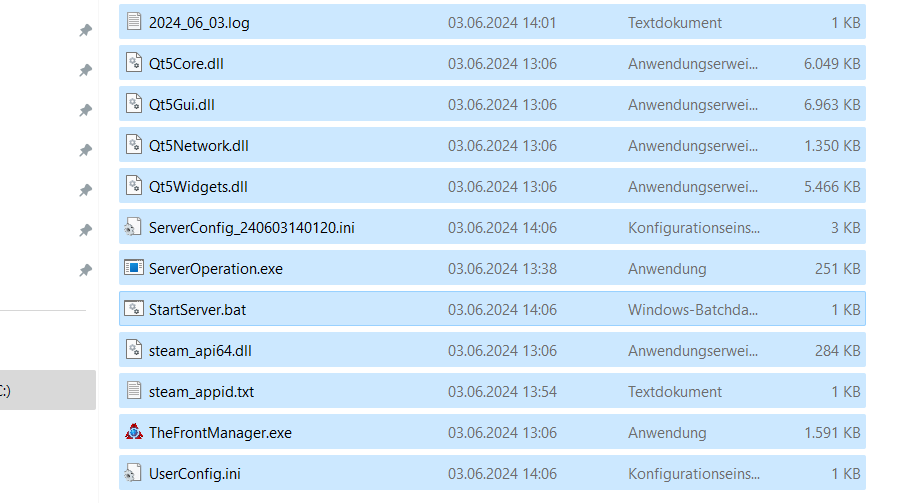
Task: Click the TheFrontManager.exe red icon
Action: pos(134,432)
